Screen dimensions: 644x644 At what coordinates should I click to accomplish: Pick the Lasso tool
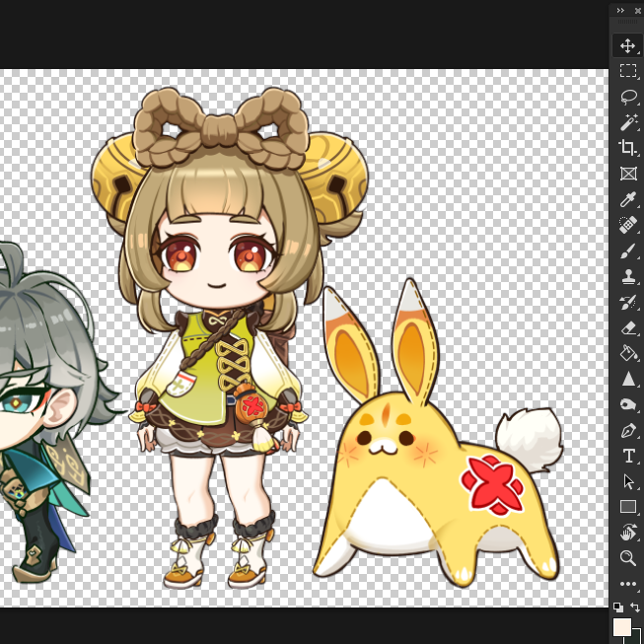tap(627, 97)
